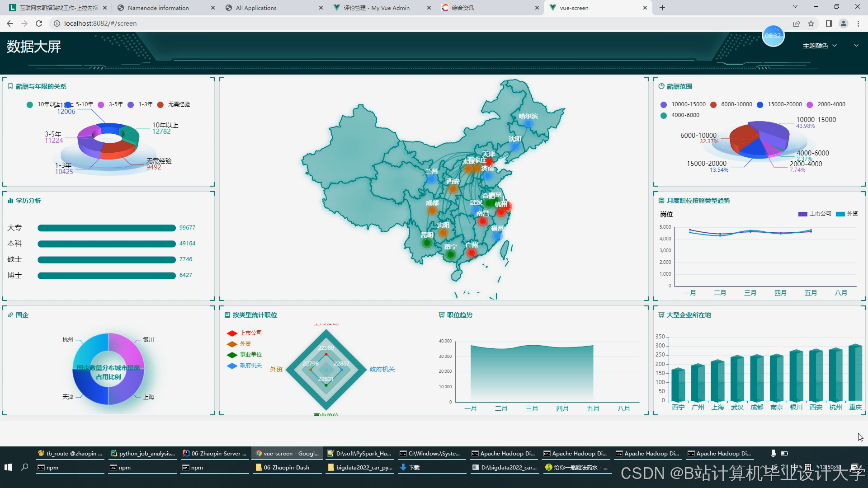Image resolution: width=868 pixels, height=488 pixels.
Task: Click the localhost address bar
Action: [100, 23]
